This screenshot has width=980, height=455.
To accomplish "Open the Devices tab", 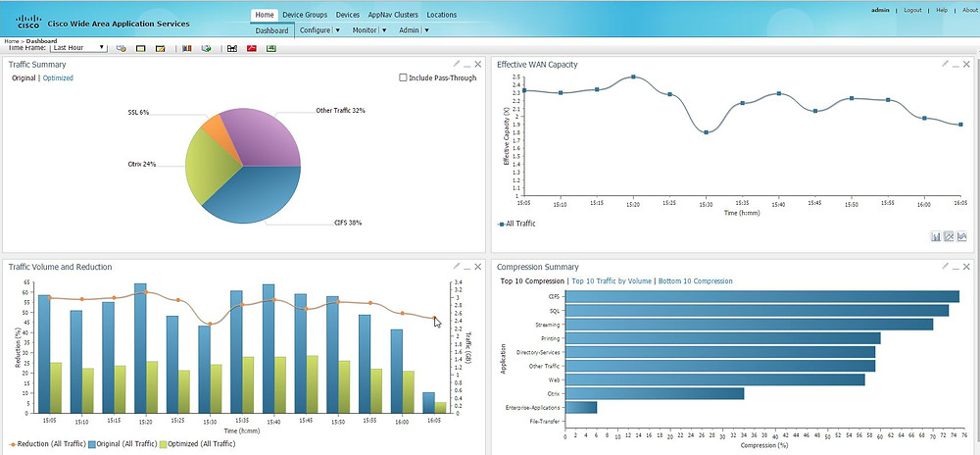I will pos(348,15).
